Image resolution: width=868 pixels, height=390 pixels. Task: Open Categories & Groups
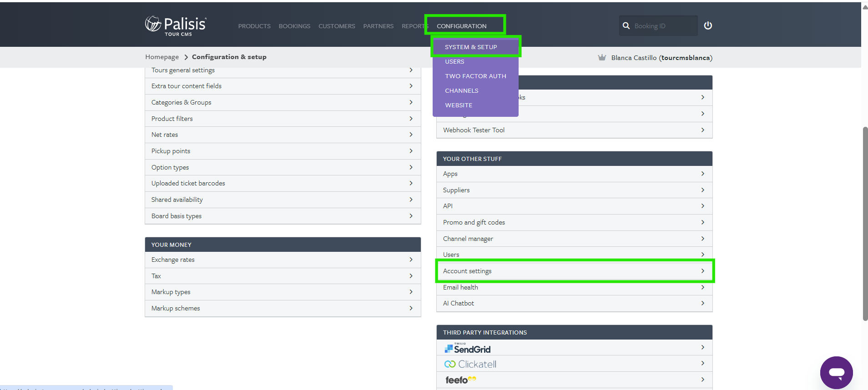(x=283, y=103)
